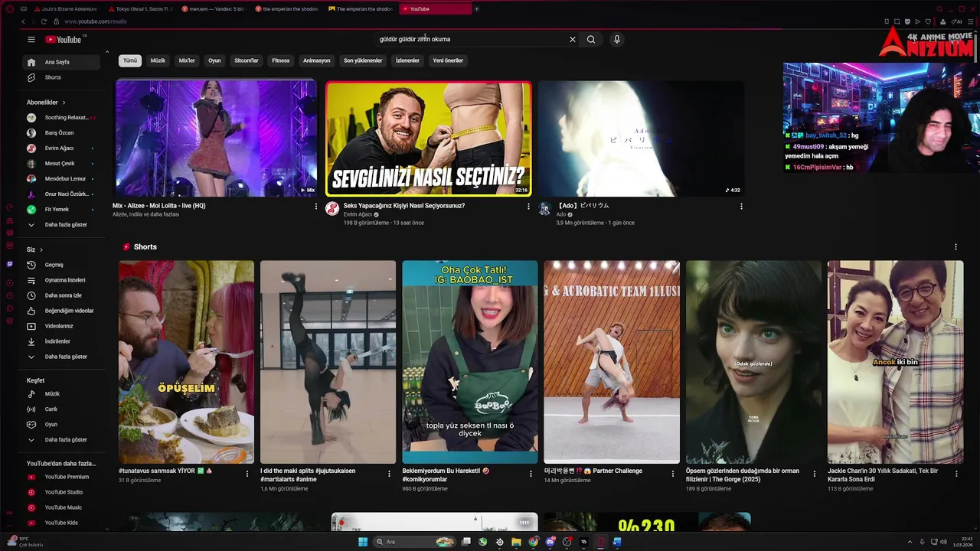
Task: Click the search magnifier button
Action: tap(591, 39)
